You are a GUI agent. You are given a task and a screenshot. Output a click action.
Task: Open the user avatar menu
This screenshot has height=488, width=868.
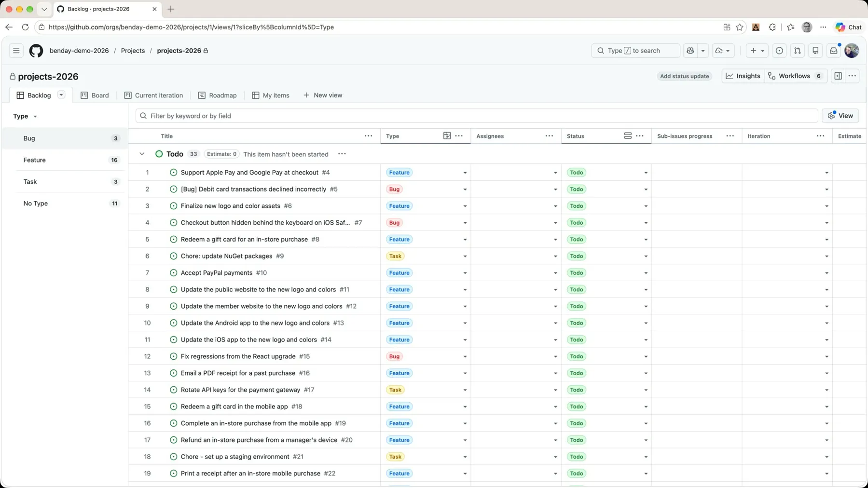852,51
